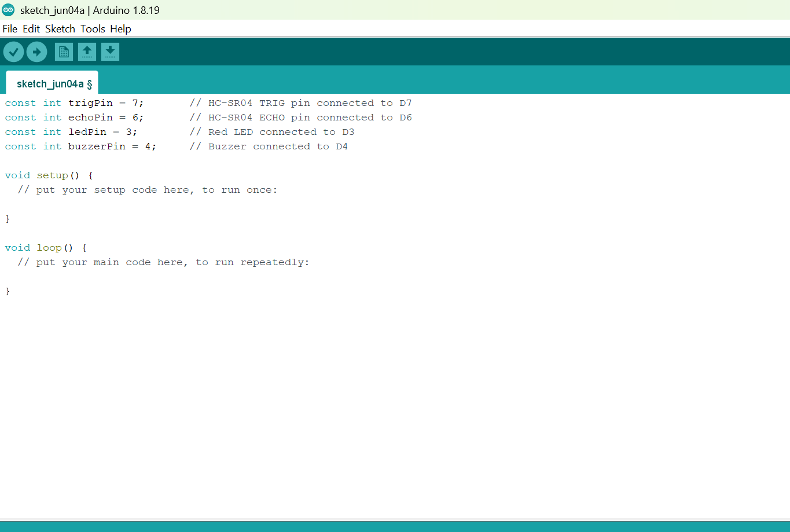Click comment 'HC-SR04 TRIG pin connected to D7'
This screenshot has height=532, width=790.
tap(301, 103)
